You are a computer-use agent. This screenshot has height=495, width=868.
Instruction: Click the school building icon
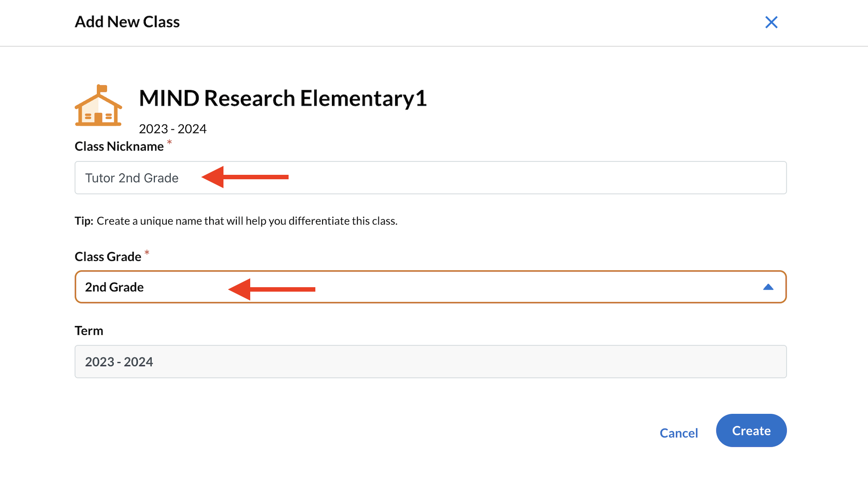point(98,107)
